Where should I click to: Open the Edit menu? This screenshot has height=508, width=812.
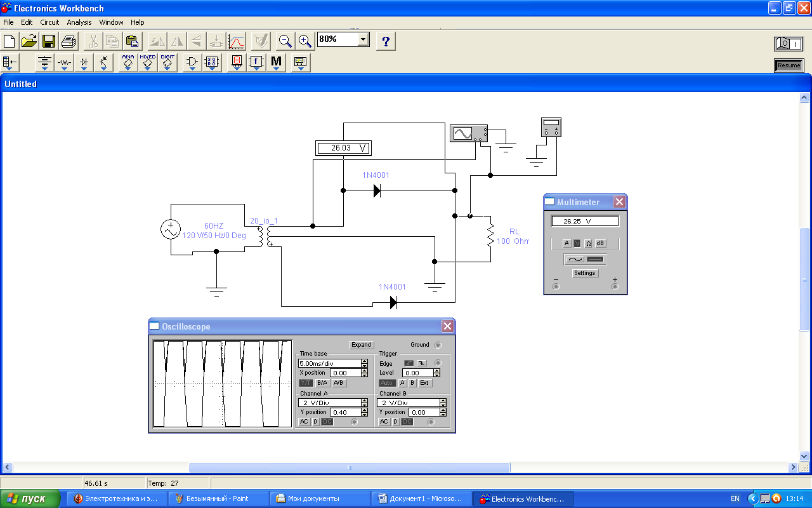(27, 22)
